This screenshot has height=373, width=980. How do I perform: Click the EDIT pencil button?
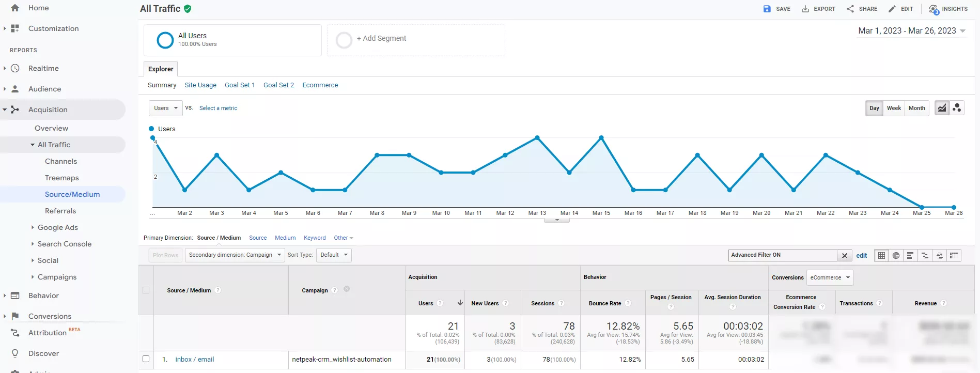[x=900, y=9]
